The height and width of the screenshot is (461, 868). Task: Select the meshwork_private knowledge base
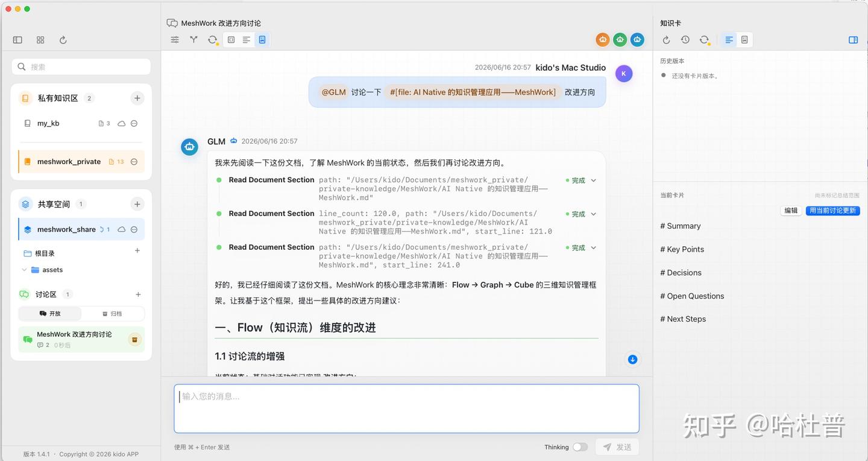click(81, 162)
